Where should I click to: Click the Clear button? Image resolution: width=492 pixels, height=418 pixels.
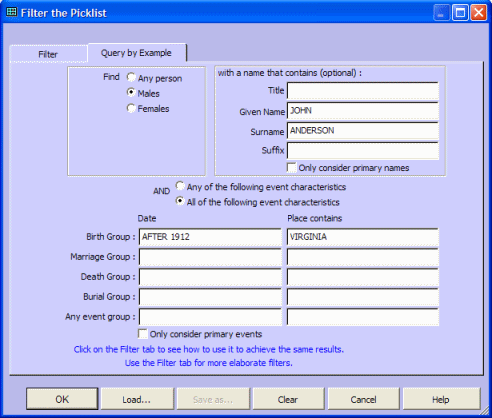tap(288, 399)
